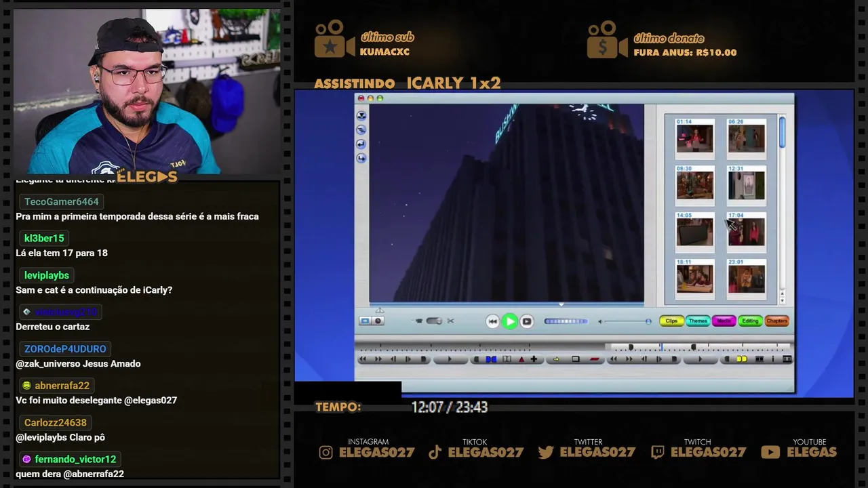Click step-back in the right transport group

point(644,359)
